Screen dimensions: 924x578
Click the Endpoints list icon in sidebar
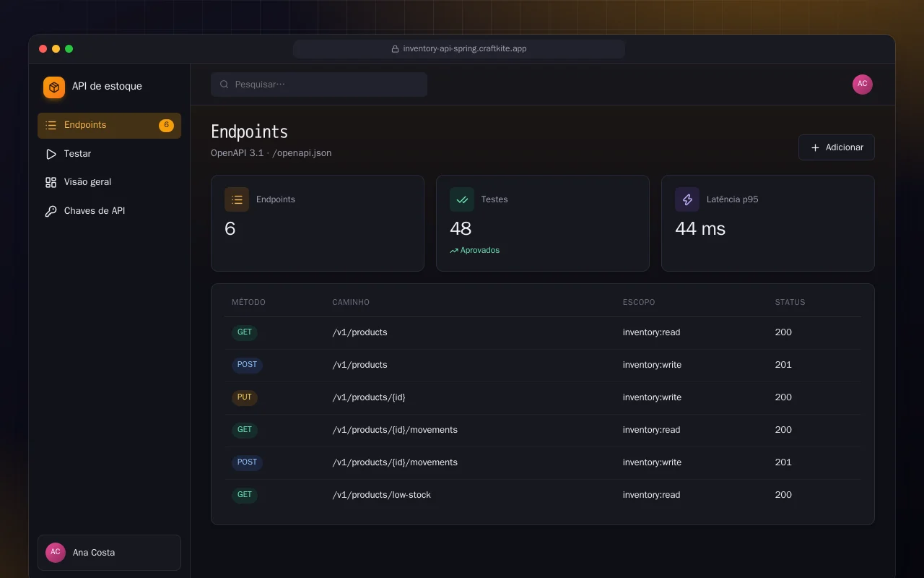coord(51,126)
